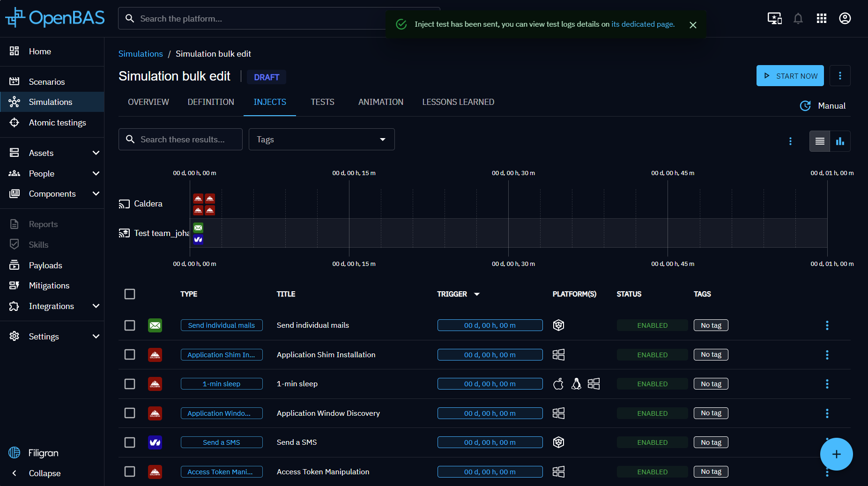Focus the 'Search these results' field
The height and width of the screenshot is (486, 868).
(187, 140)
